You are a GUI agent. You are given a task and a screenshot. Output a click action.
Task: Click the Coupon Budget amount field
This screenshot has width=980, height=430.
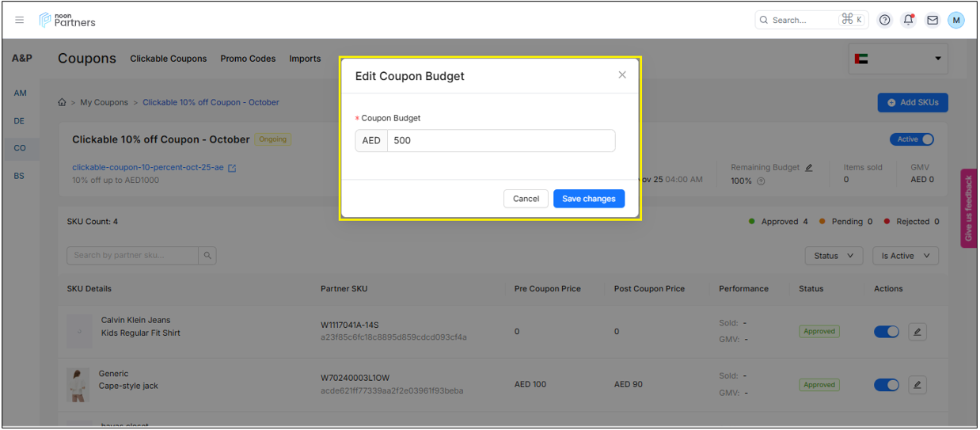click(x=500, y=141)
